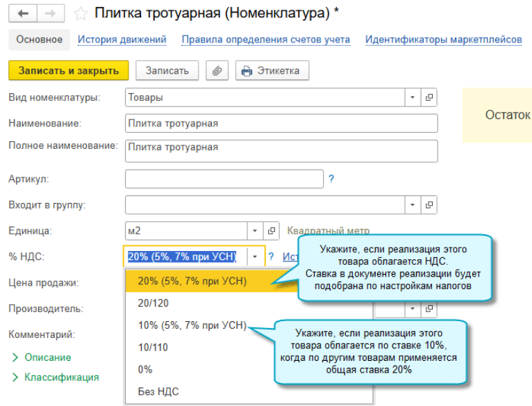Click the Артикул input field
This screenshot has height=406, width=532.
pyautogui.click(x=224, y=179)
